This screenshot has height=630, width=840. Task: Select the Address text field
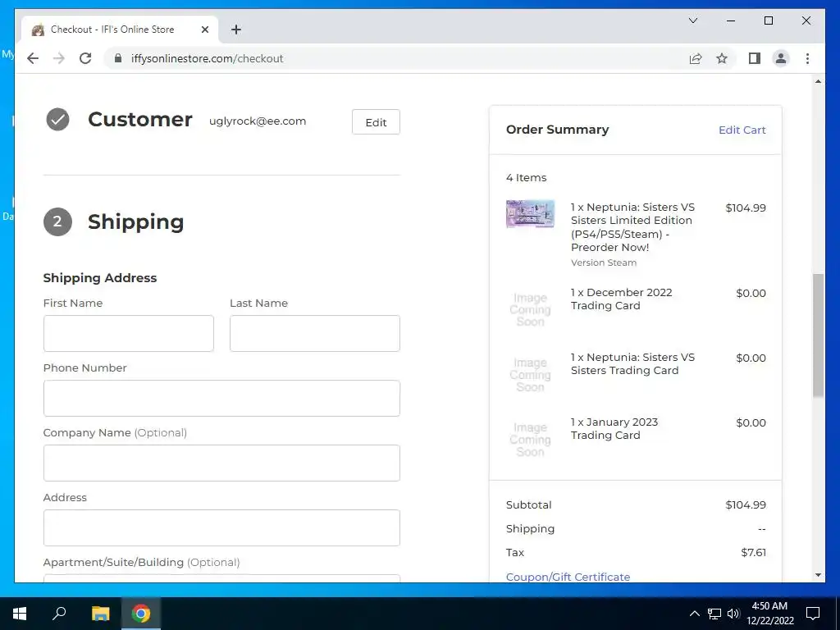pos(221,527)
